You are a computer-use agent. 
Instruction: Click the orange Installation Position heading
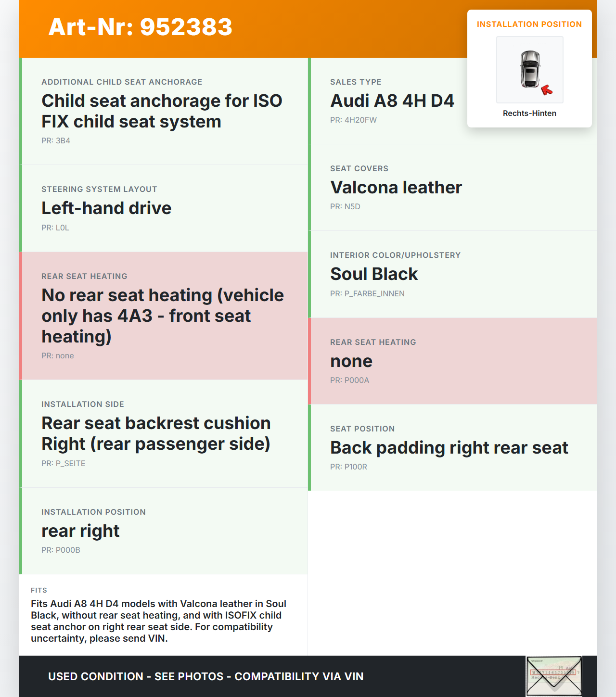click(x=529, y=25)
